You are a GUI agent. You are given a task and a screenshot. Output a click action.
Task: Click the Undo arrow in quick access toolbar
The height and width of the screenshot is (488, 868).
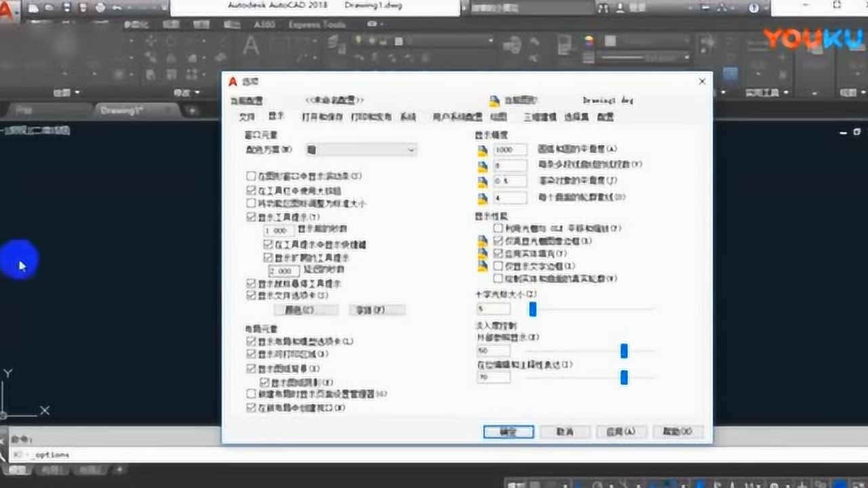point(118,8)
